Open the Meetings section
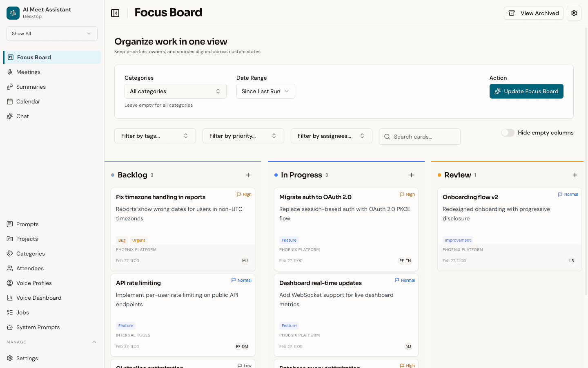Viewport: 588px width, 368px height. (x=28, y=72)
